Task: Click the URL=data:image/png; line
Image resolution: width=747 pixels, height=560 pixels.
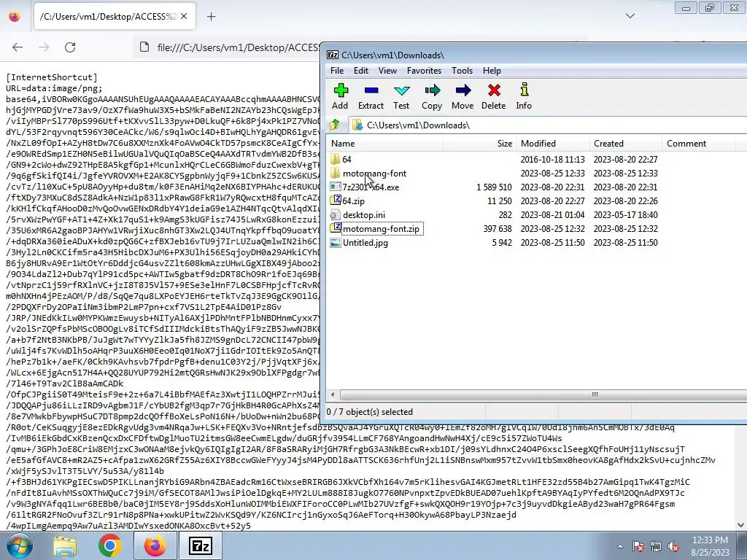Action: pos(54,88)
